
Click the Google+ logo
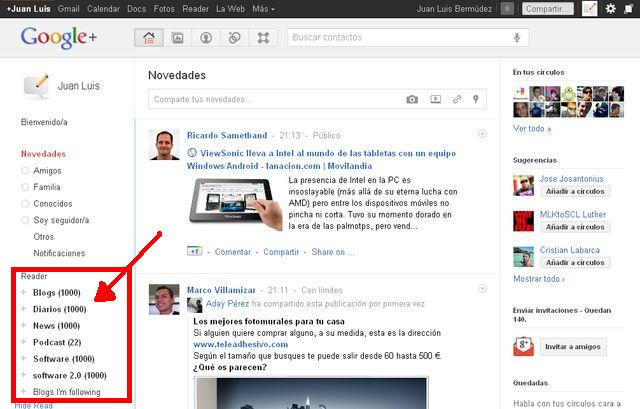click(59, 38)
